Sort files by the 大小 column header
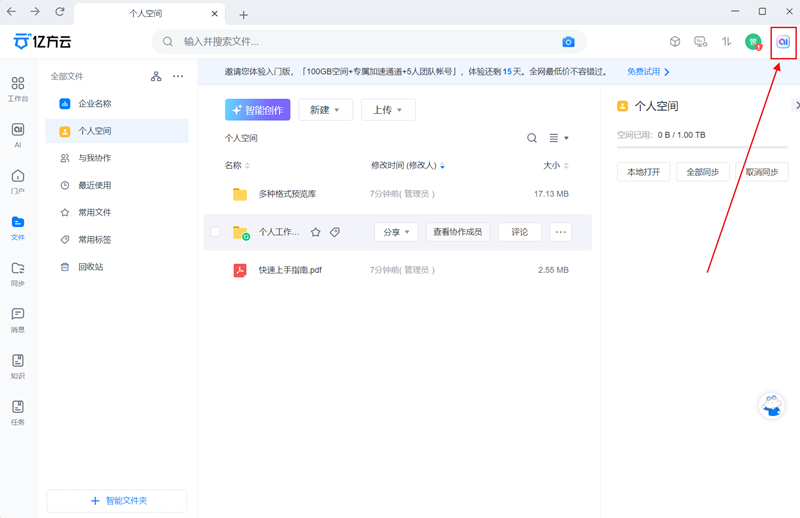Screen dimensions: 800x518 coord(554,165)
